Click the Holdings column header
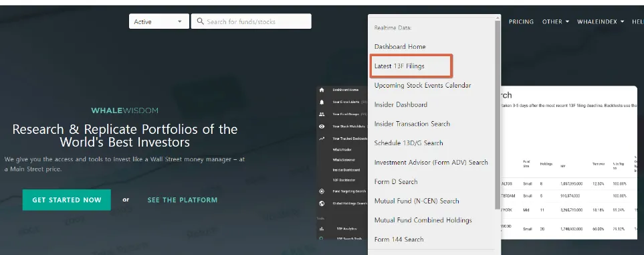Image resolution: width=644 pixels, height=255 pixels. 546,164
